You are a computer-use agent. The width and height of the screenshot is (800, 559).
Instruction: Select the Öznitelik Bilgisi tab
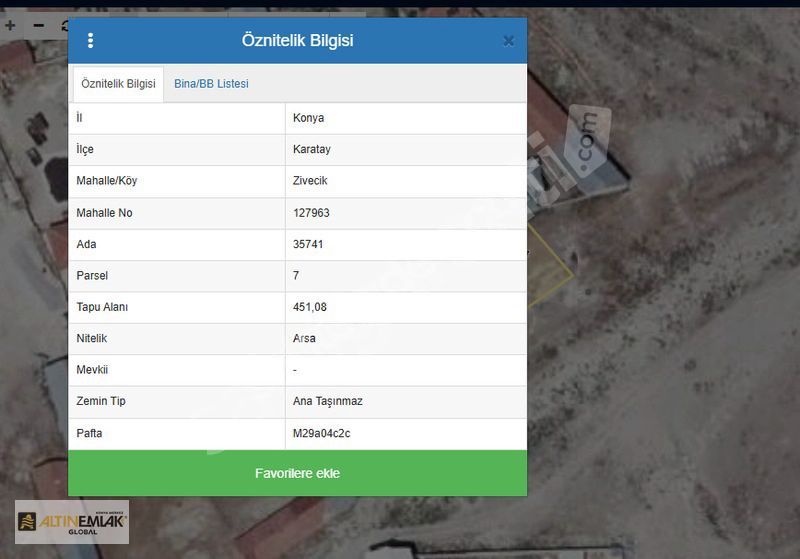[118, 84]
